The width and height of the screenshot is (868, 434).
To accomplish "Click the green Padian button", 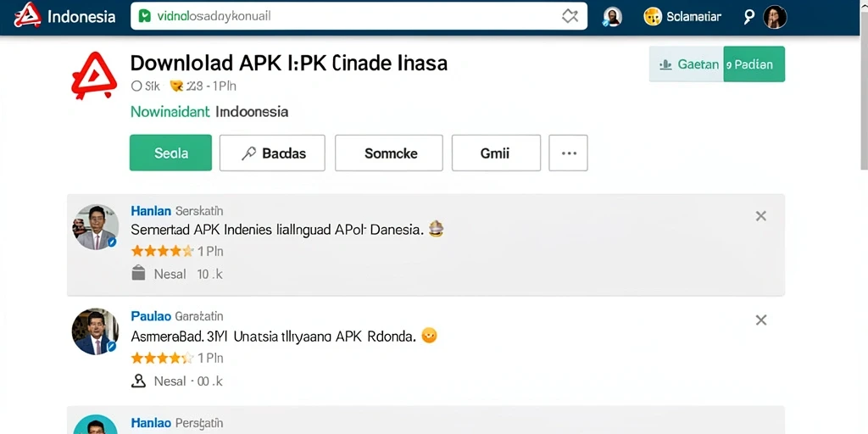I will coord(754,64).
